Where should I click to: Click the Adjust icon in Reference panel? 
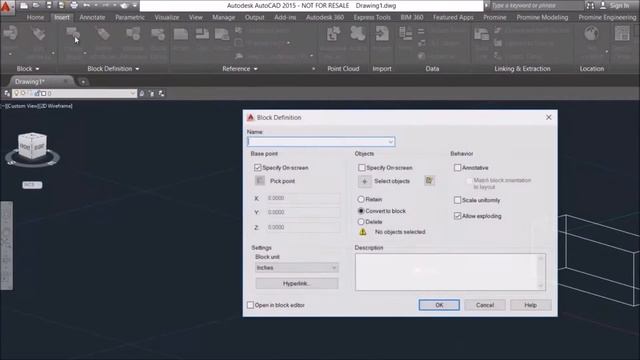click(222, 34)
